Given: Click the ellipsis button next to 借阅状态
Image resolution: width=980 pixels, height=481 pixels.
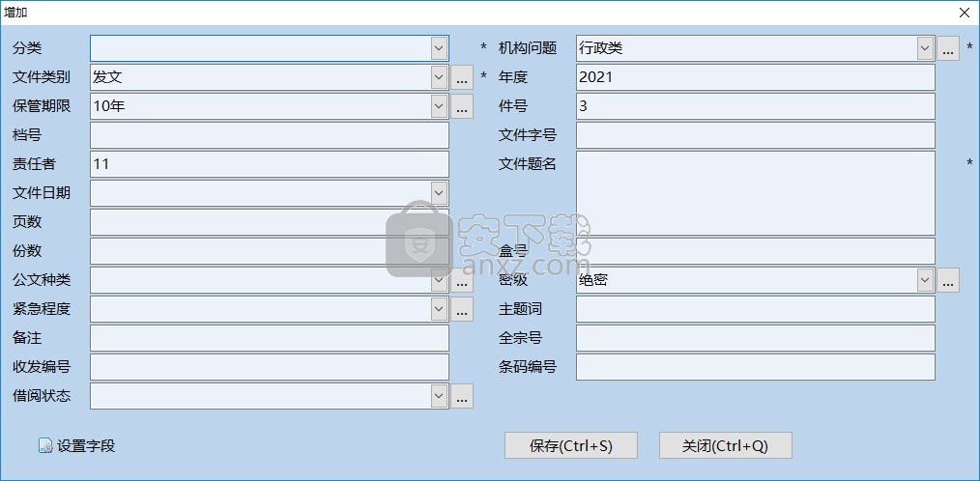Looking at the screenshot, I should pos(462,395).
